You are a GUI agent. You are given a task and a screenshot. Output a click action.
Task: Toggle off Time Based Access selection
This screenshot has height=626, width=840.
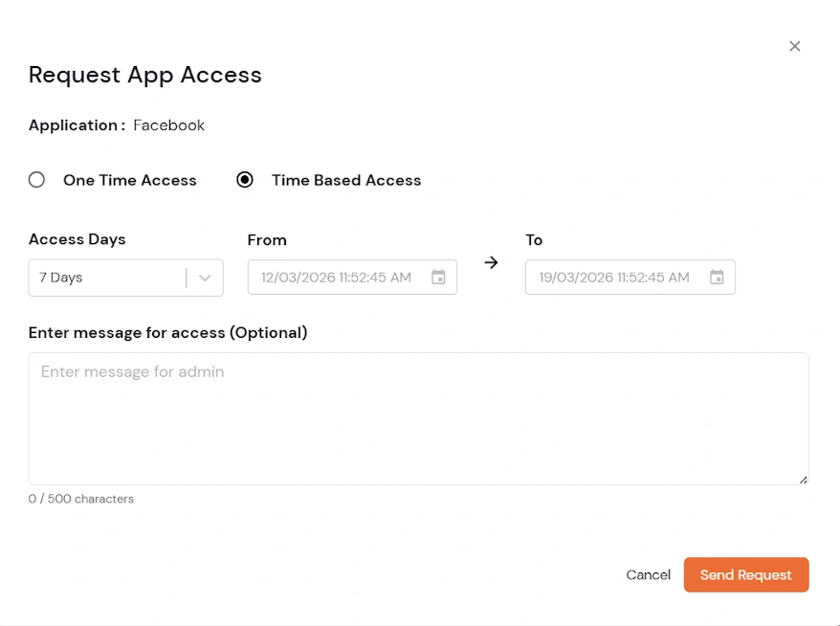coord(246,179)
